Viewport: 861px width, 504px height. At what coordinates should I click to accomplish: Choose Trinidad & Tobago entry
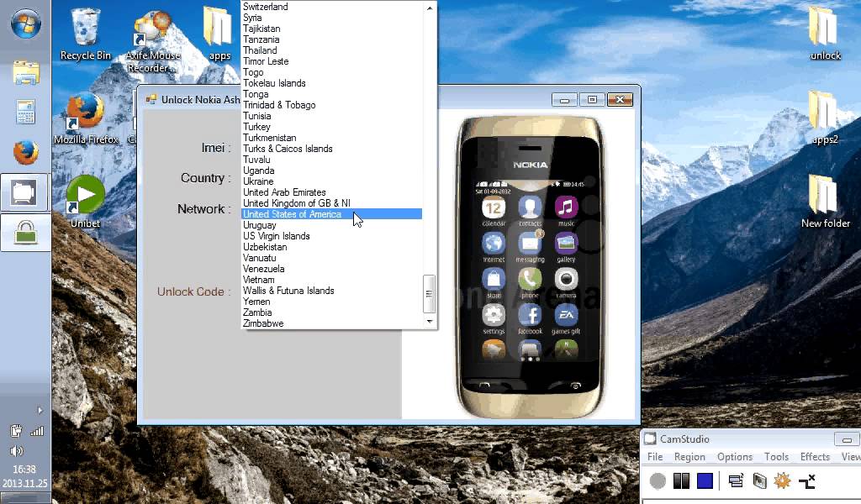coord(331,105)
